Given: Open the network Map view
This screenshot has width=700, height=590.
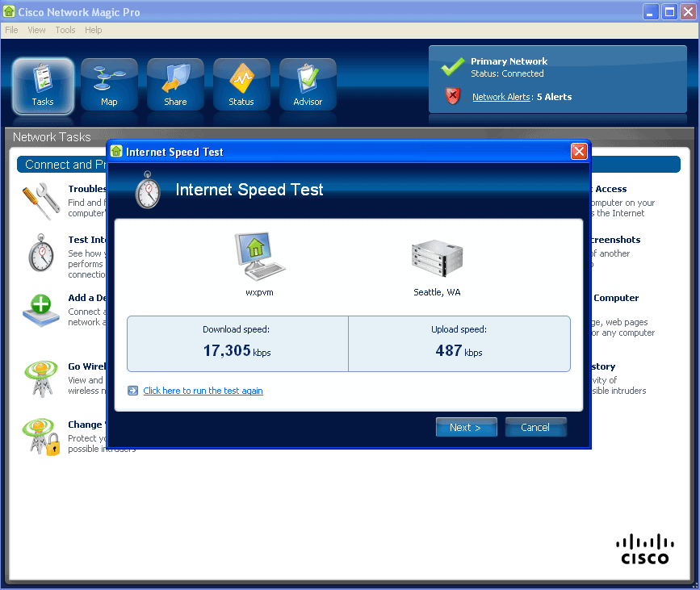Looking at the screenshot, I should pos(109,85).
